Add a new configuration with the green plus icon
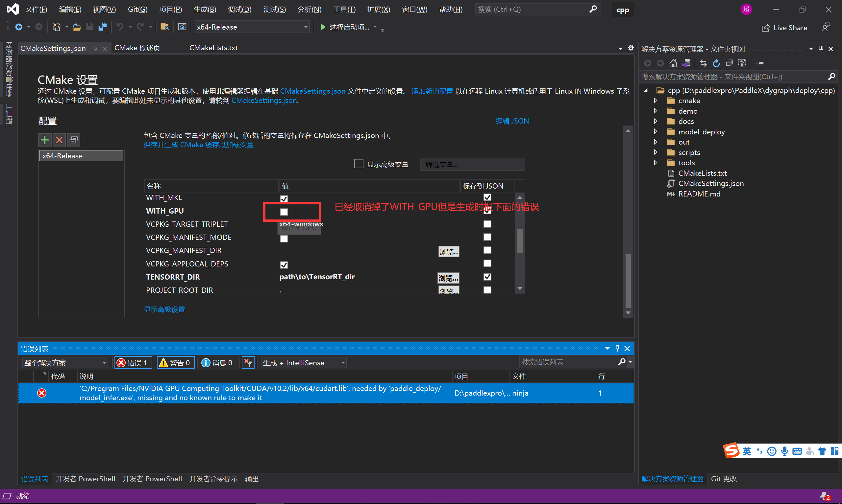Viewport: 842px width, 504px height. 44,140
